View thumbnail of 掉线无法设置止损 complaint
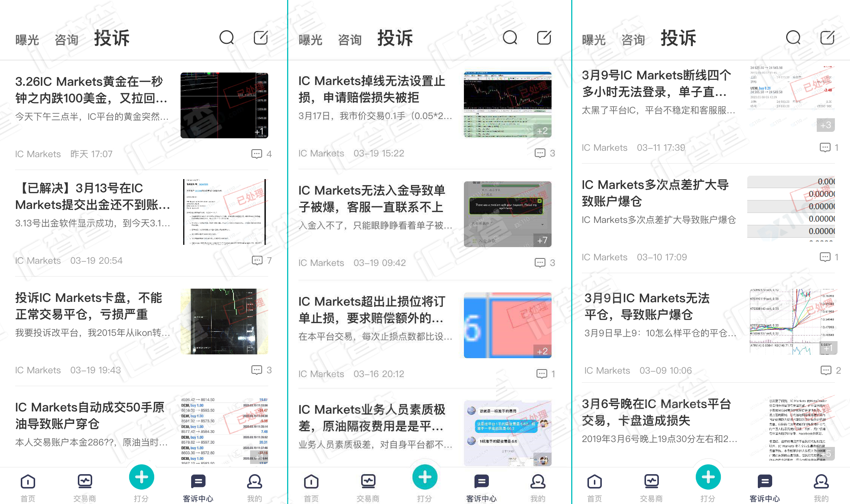This screenshot has width=850, height=504. (508, 105)
